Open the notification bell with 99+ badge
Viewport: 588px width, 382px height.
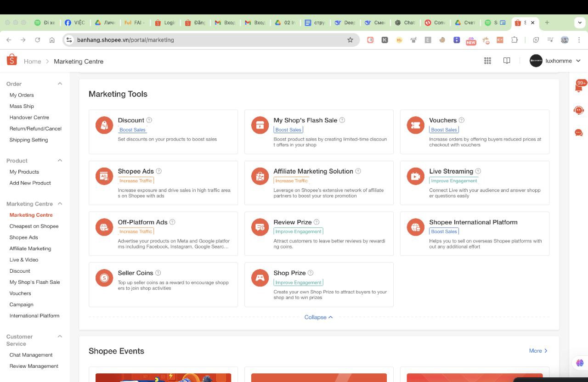579,87
